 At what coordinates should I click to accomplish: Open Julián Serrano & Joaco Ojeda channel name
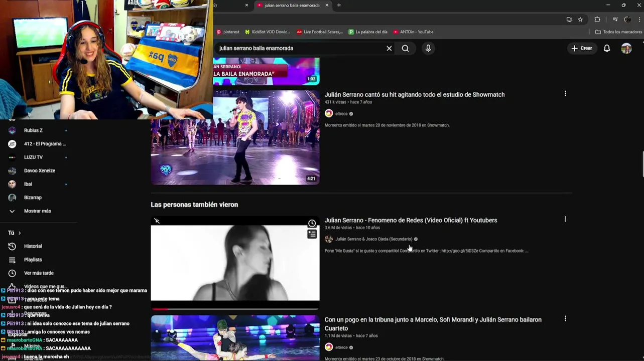(373, 239)
